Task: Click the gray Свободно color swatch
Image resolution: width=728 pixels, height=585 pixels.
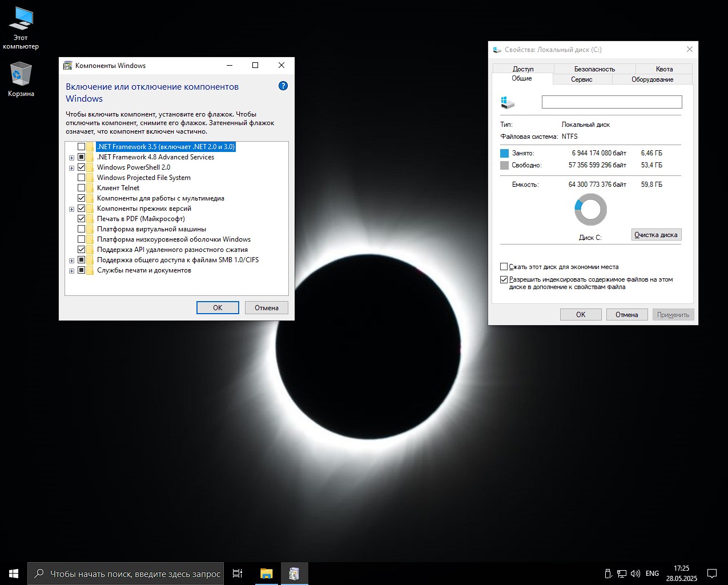Action: click(x=504, y=165)
